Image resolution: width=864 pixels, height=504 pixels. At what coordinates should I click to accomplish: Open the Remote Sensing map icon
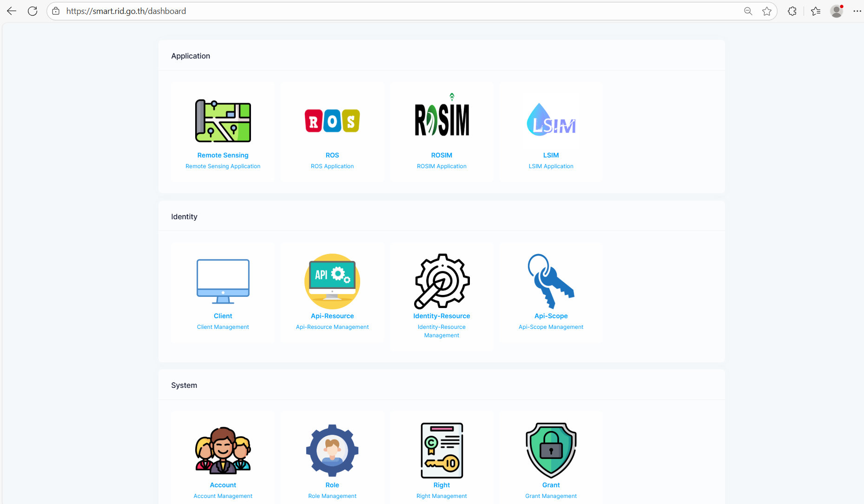(223, 121)
